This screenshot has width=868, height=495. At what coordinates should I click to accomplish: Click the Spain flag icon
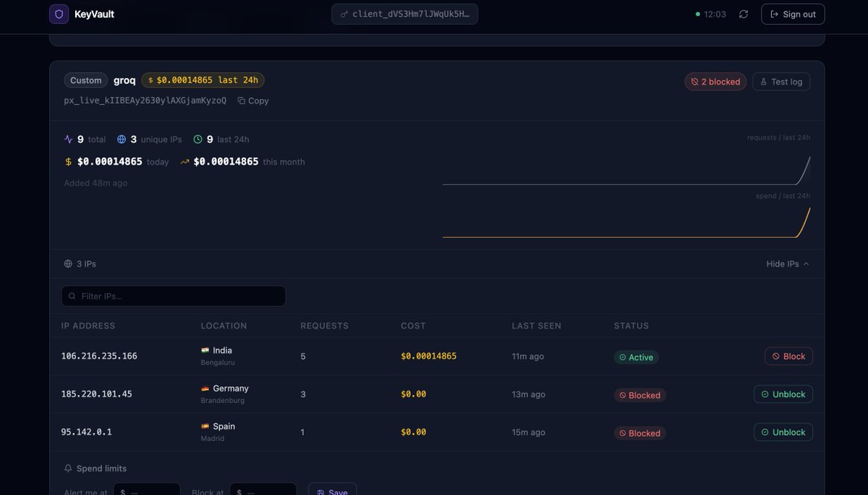[205, 426]
